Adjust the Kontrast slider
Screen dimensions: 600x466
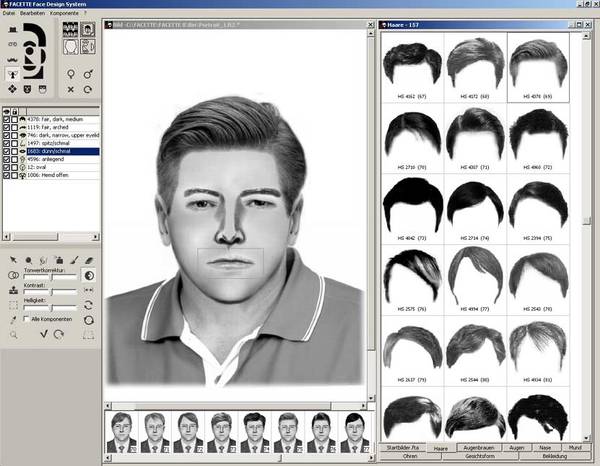click(50, 292)
